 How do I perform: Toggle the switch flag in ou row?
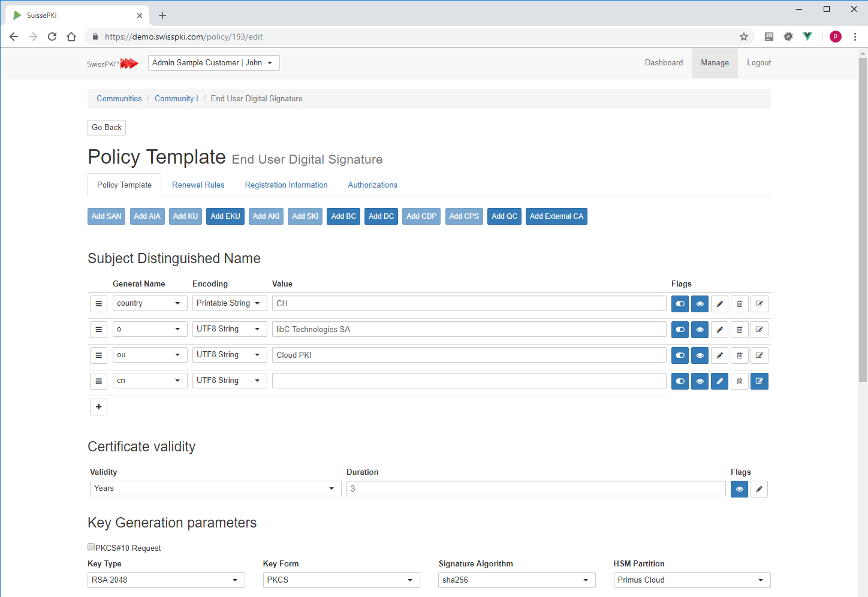680,355
